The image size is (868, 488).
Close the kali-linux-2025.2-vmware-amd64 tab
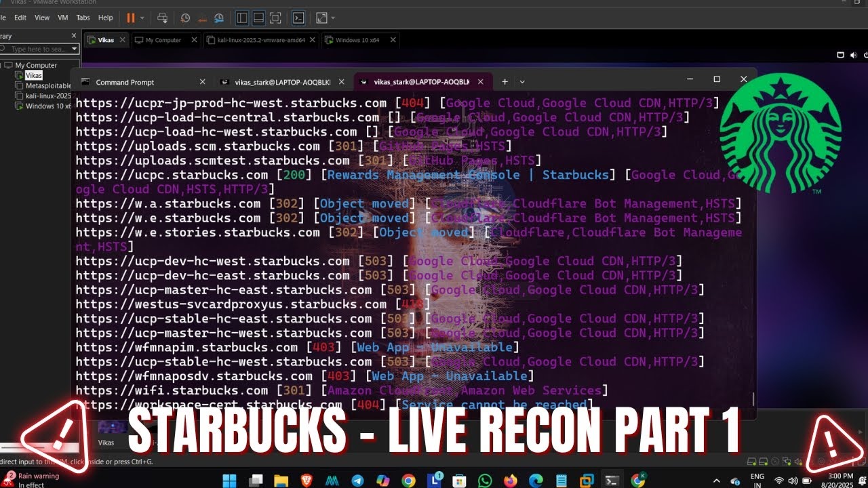pyautogui.click(x=314, y=40)
